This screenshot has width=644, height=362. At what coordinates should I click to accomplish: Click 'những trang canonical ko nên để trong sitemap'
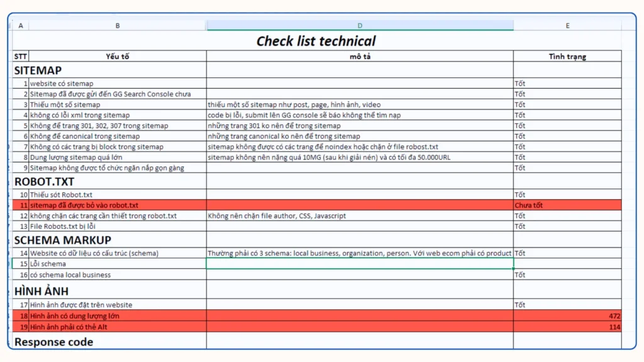tap(284, 136)
